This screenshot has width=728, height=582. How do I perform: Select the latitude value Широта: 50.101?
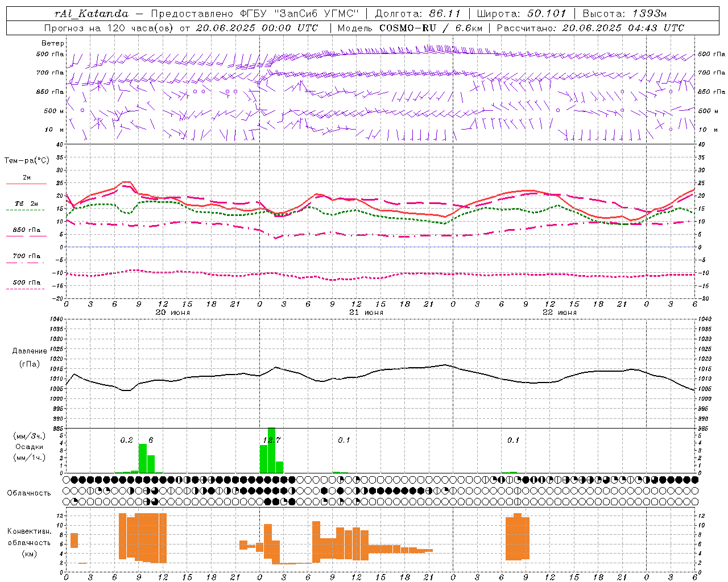click(521, 14)
